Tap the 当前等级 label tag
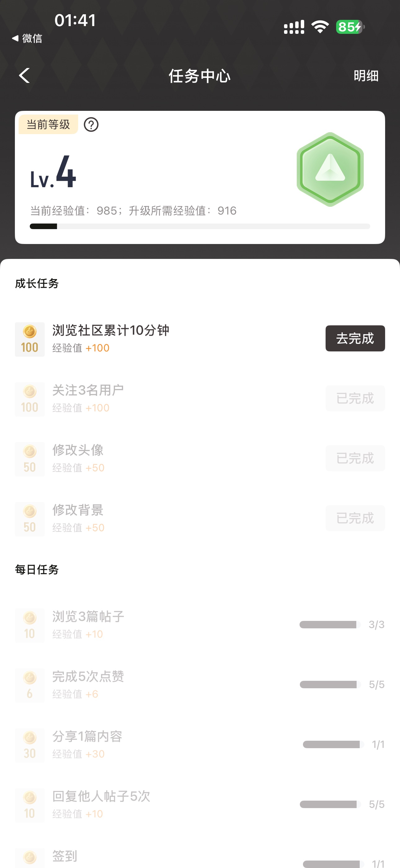This screenshot has width=400, height=868. [x=48, y=124]
